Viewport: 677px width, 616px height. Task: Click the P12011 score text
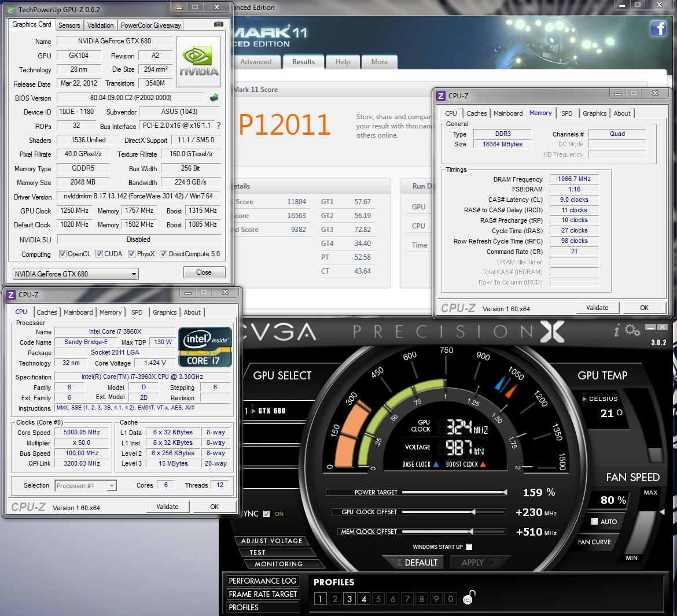pyautogui.click(x=285, y=125)
